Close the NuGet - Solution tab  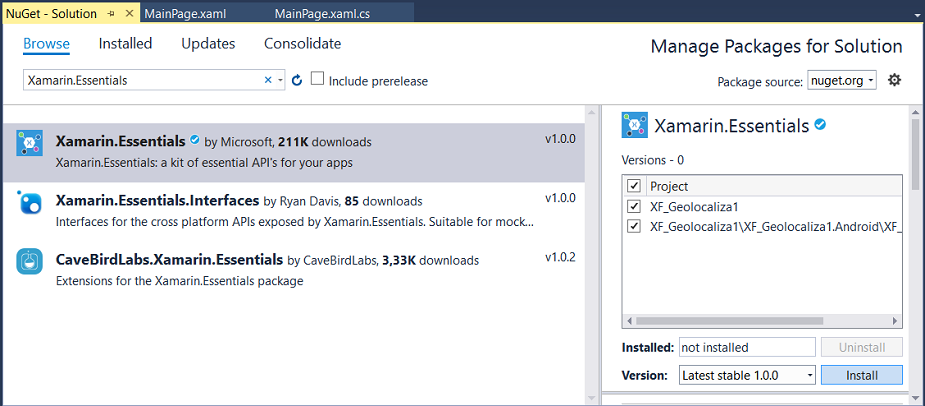(x=130, y=14)
